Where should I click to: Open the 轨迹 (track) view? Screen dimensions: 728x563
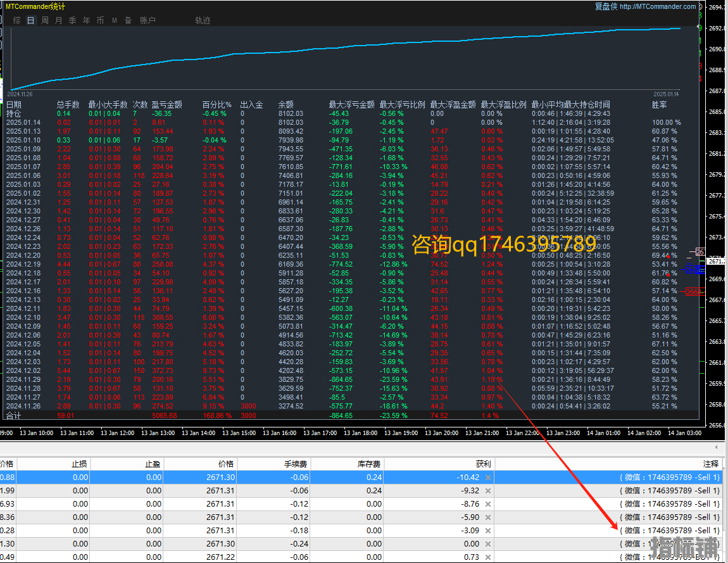point(203,20)
